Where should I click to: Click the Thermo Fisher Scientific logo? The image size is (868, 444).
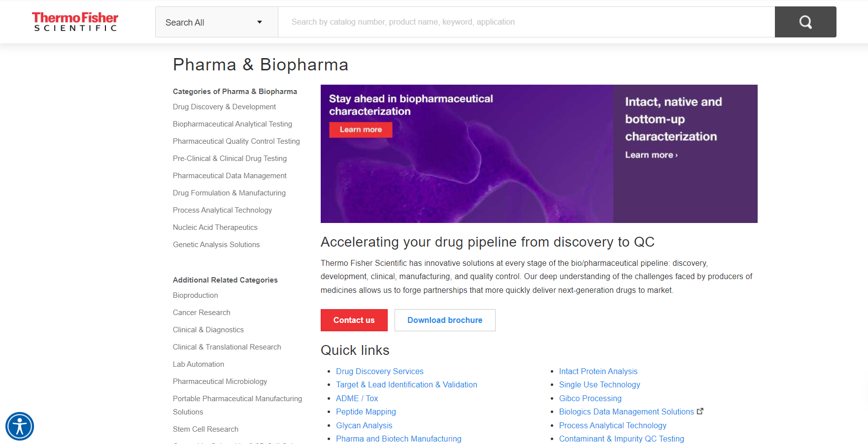[75, 22]
